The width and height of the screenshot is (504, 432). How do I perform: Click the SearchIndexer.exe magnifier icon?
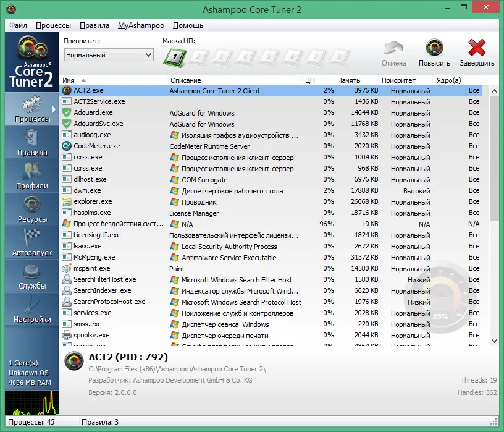click(x=67, y=290)
